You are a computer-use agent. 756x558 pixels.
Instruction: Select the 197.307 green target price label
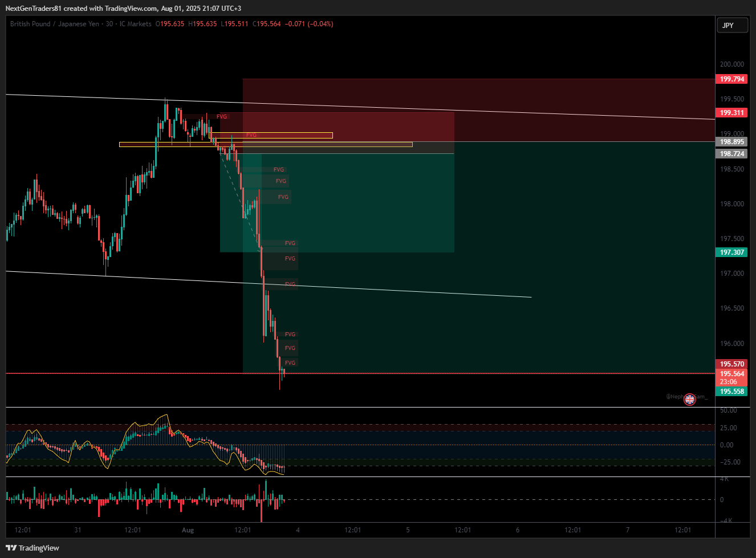click(731, 252)
